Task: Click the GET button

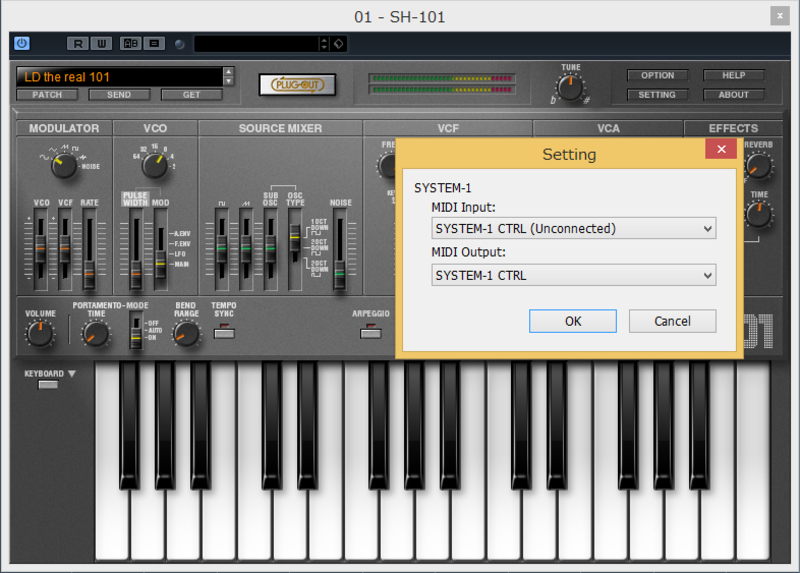Action: coord(191,95)
